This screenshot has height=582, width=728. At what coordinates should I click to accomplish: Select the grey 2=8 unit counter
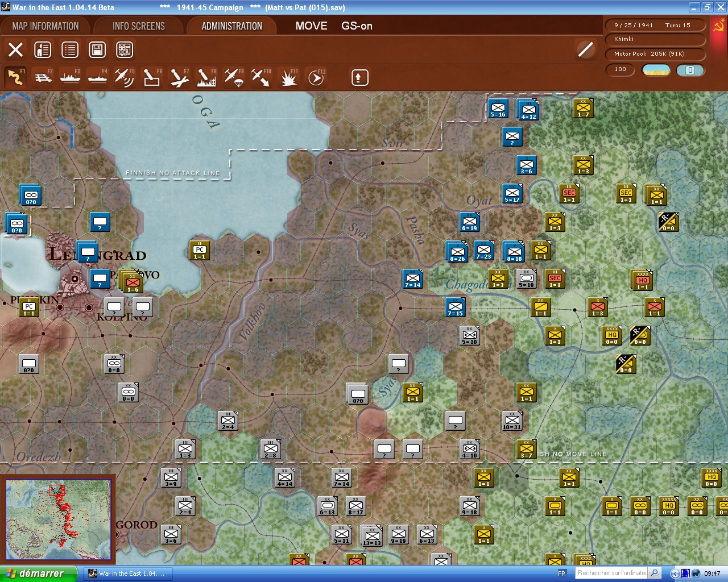pyautogui.click(x=270, y=449)
